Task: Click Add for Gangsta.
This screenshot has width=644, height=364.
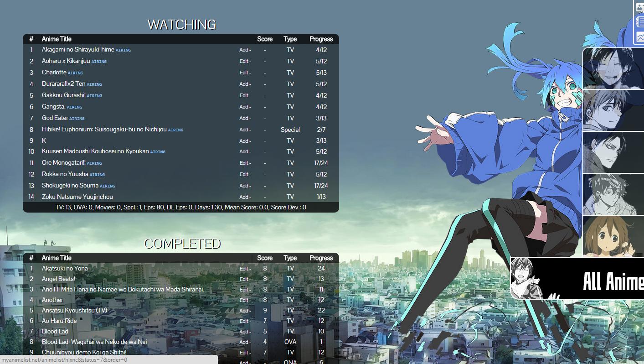Action: 244,107
